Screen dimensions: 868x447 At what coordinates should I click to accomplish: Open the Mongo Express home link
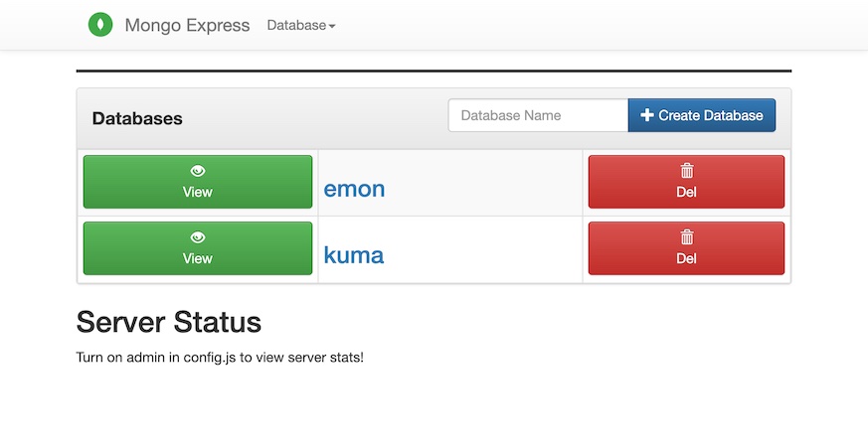pos(187,26)
